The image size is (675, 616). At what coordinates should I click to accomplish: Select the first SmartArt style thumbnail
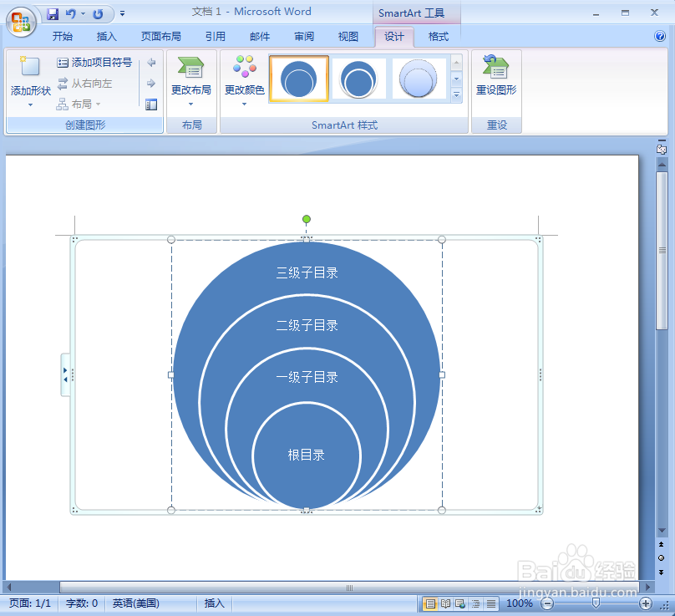coord(299,79)
